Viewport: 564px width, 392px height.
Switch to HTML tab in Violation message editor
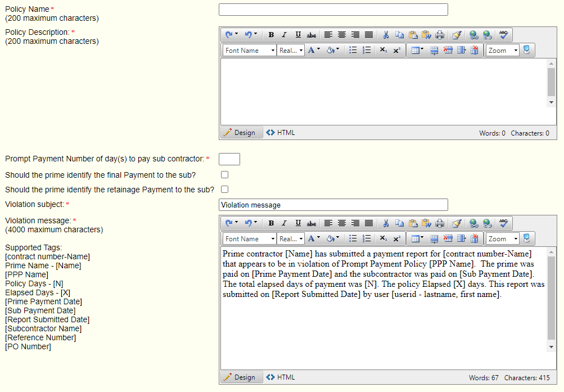pos(281,377)
